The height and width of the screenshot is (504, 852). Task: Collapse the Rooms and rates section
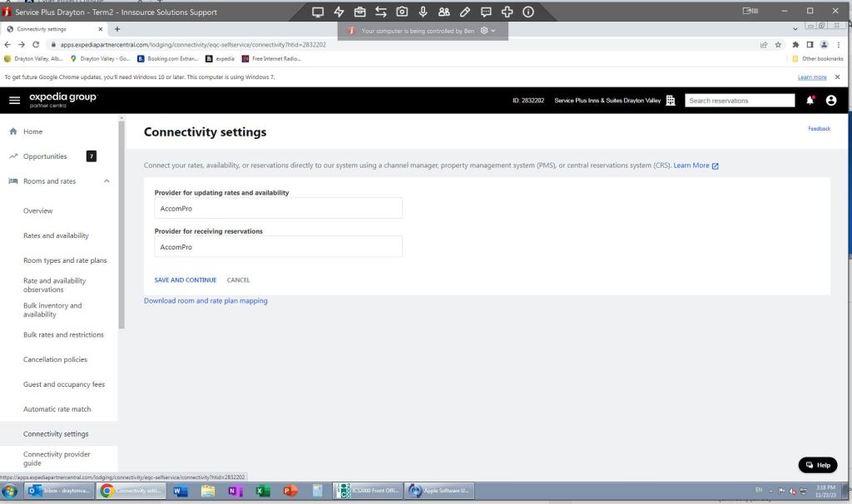point(106,180)
